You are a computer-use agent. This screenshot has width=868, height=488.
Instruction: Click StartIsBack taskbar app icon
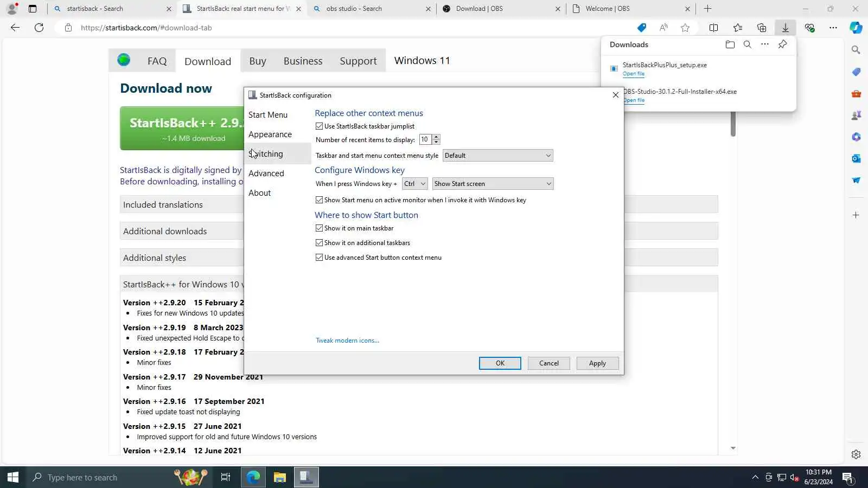[307, 477]
